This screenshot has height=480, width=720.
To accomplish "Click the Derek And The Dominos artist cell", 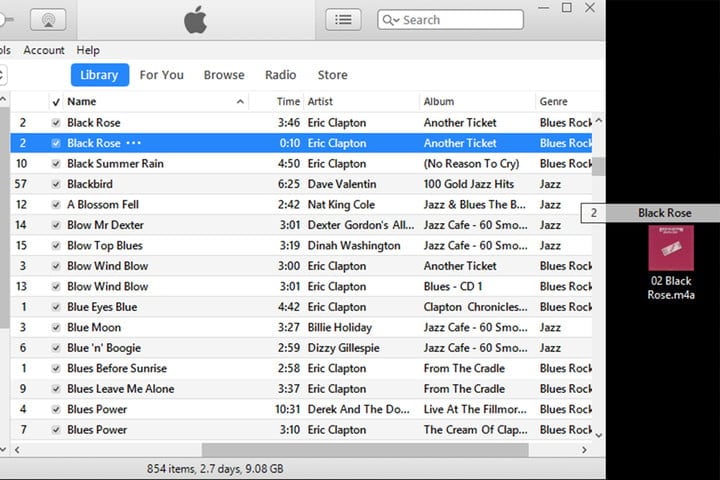I will 358,409.
